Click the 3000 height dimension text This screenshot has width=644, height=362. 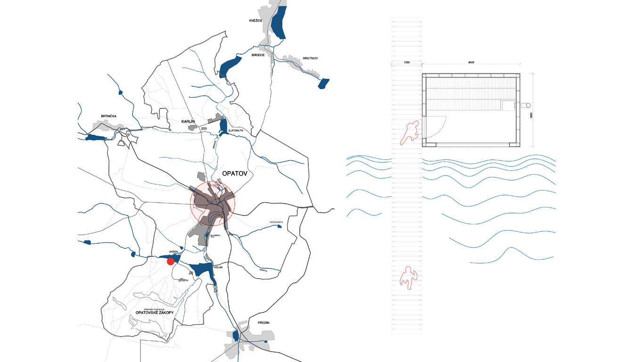pos(530,118)
